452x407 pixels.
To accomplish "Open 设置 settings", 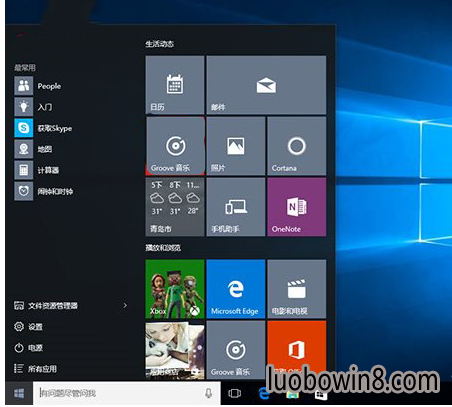I will click(28, 327).
